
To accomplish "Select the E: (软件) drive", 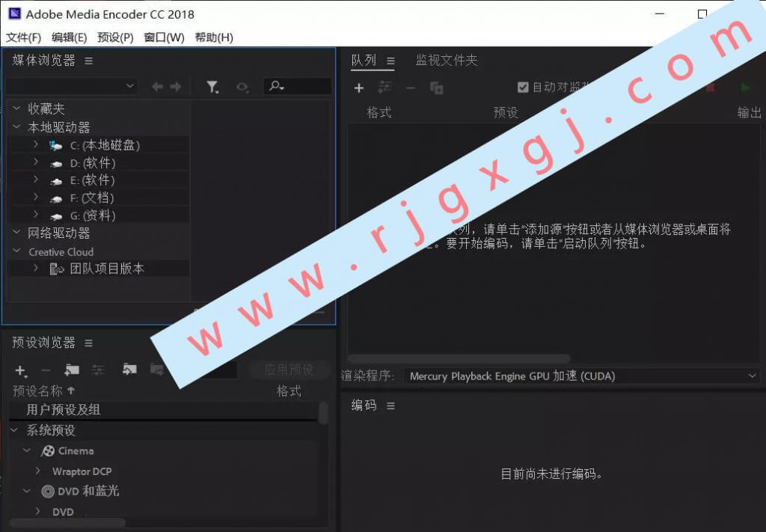I will tap(99, 180).
